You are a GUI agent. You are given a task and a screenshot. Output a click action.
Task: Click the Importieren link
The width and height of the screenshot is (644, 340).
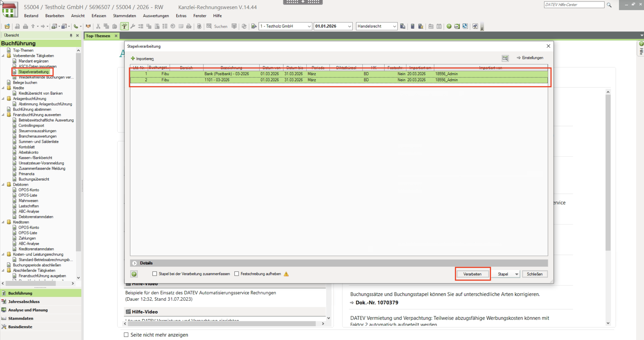(142, 59)
